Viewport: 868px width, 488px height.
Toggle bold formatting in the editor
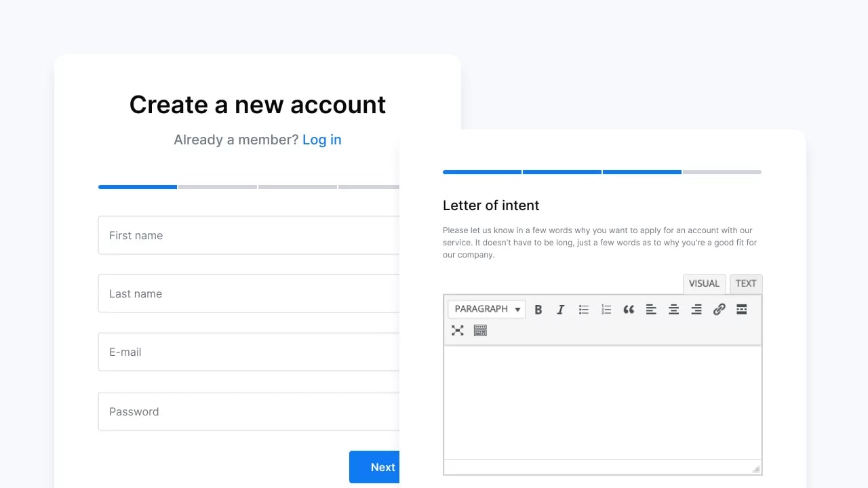[x=538, y=310]
